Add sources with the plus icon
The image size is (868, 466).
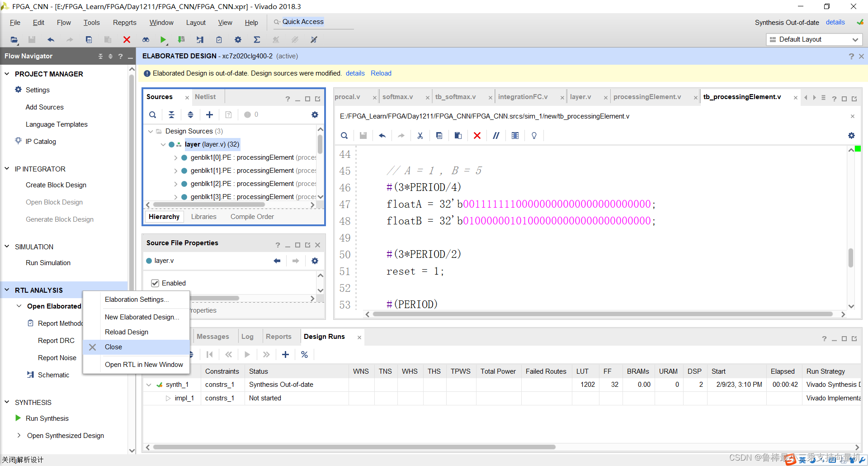[x=209, y=115]
